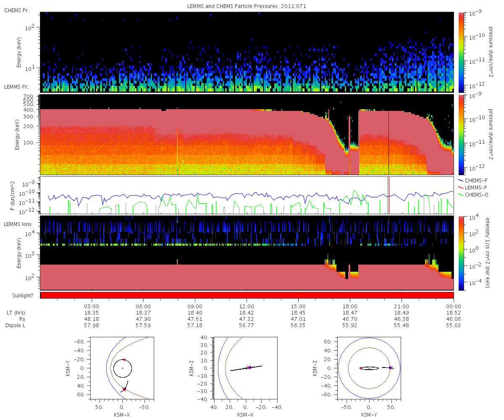The width and height of the screenshot is (504, 420).
Task: Click the red cross in KSM-X KSM-Z plot
Action: 249,367
